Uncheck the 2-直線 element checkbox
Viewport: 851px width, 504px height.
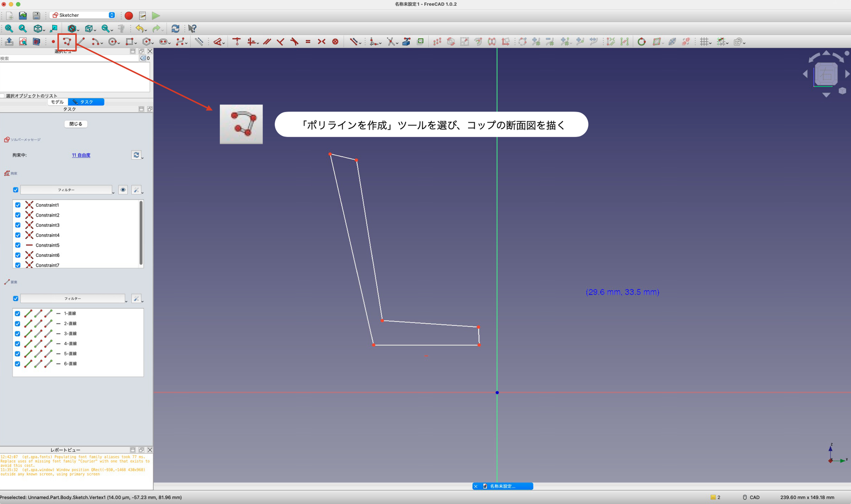click(17, 323)
